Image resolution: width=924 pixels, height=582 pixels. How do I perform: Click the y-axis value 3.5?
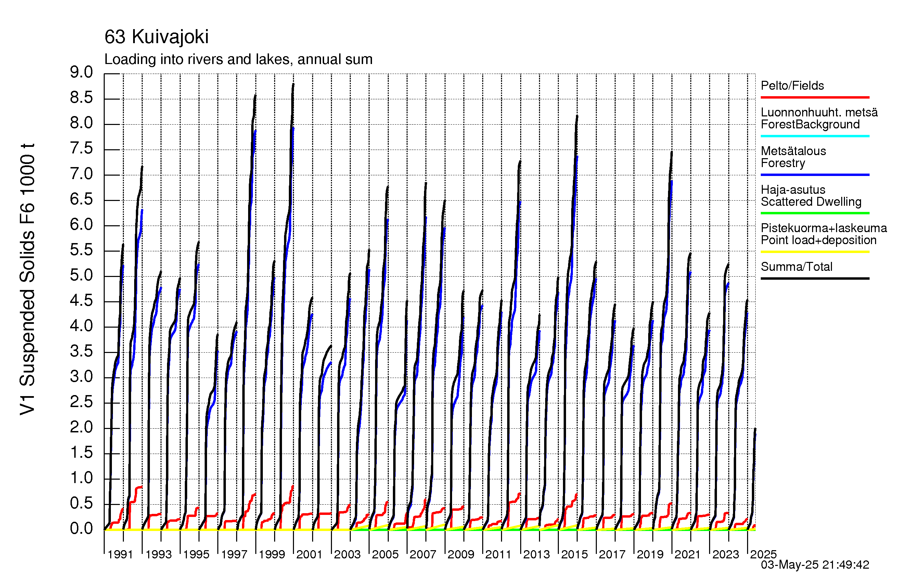tap(81, 351)
